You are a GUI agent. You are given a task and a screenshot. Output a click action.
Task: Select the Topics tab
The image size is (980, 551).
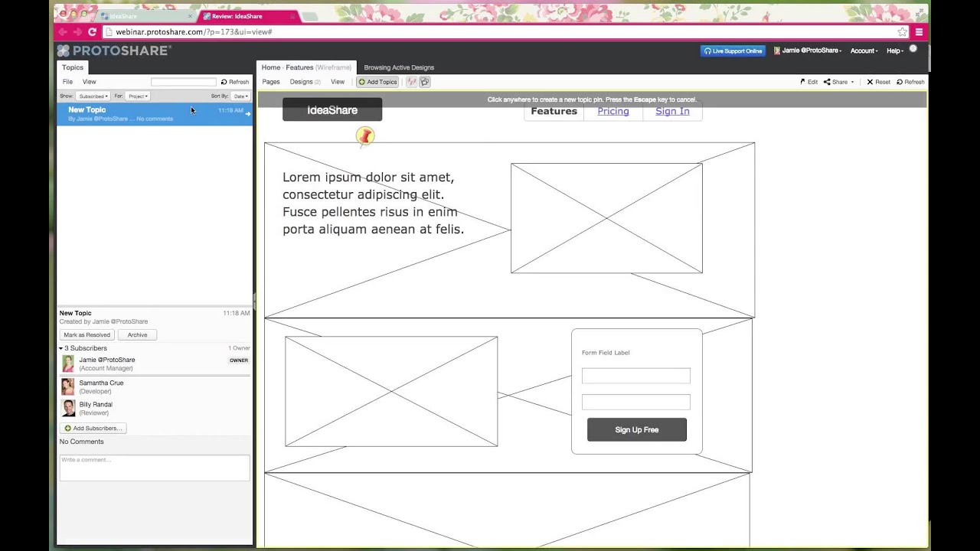(x=73, y=67)
